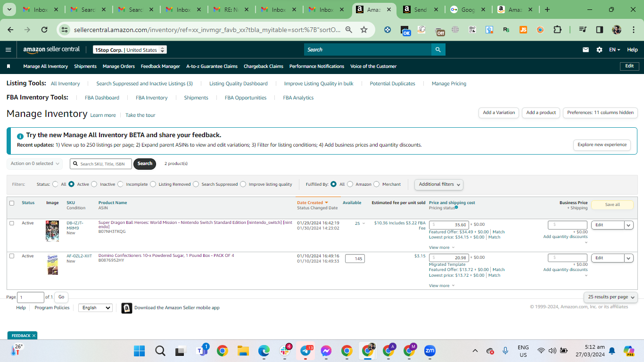This screenshot has width=644, height=362.
Task: Bookmark this page with the star icon
Action: tap(364, 30)
